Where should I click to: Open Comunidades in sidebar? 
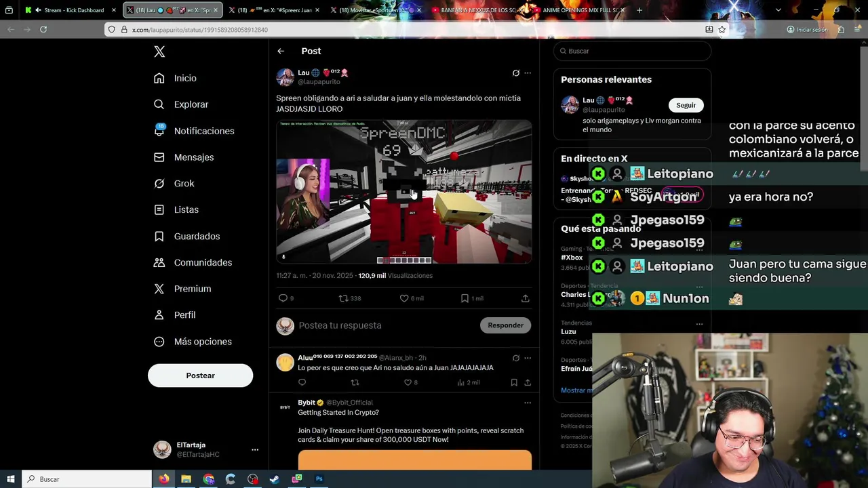click(x=193, y=262)
